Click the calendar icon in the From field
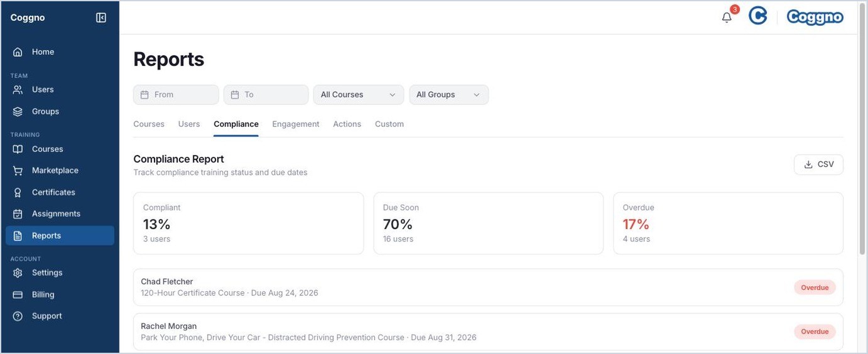 (144, 95)
